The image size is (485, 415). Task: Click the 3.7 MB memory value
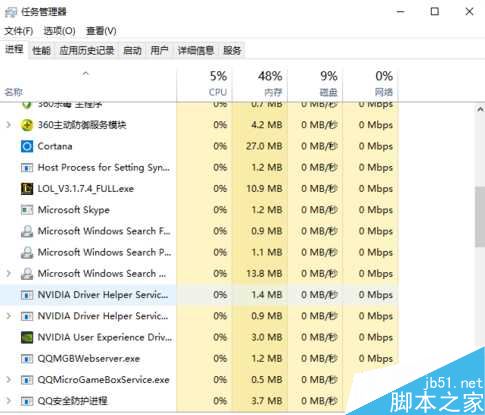pos(267,401)
